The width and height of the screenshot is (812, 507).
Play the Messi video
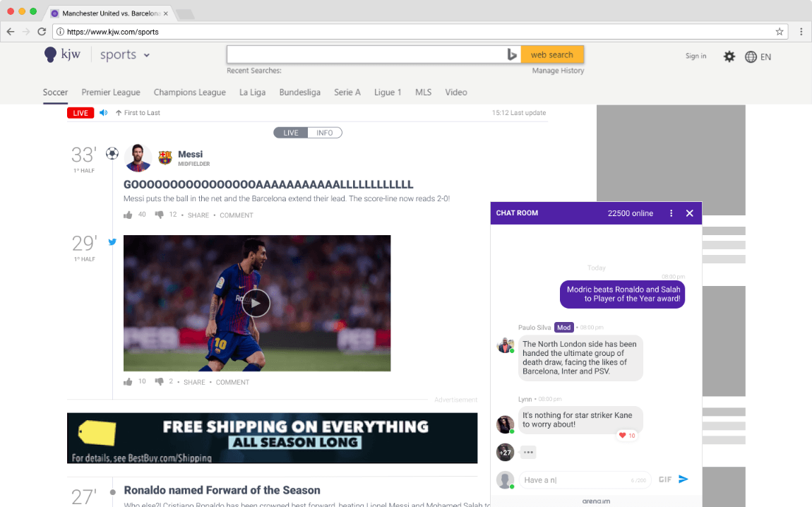[x=256, y=304]
